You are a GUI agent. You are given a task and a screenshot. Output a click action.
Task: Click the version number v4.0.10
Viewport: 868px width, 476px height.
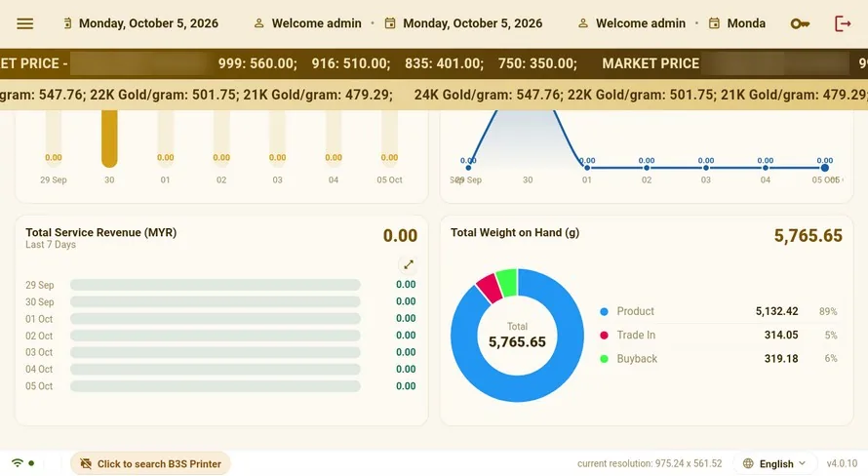pos(842,463)
